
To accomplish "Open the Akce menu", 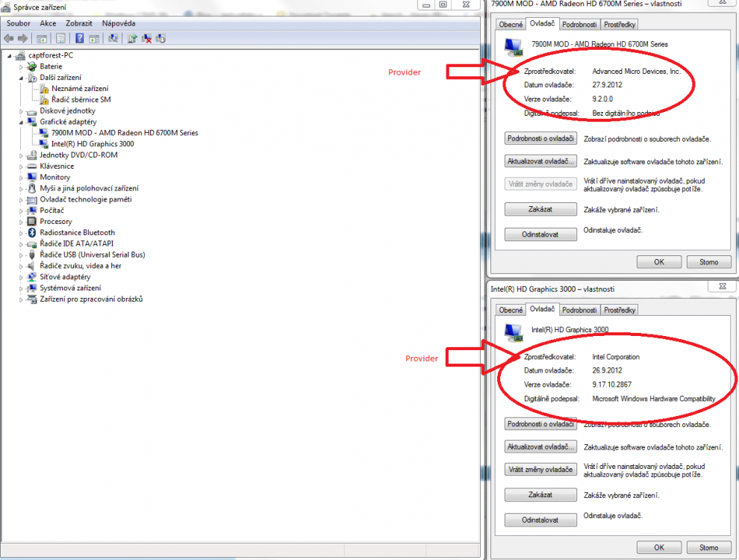I will [48, 24].
